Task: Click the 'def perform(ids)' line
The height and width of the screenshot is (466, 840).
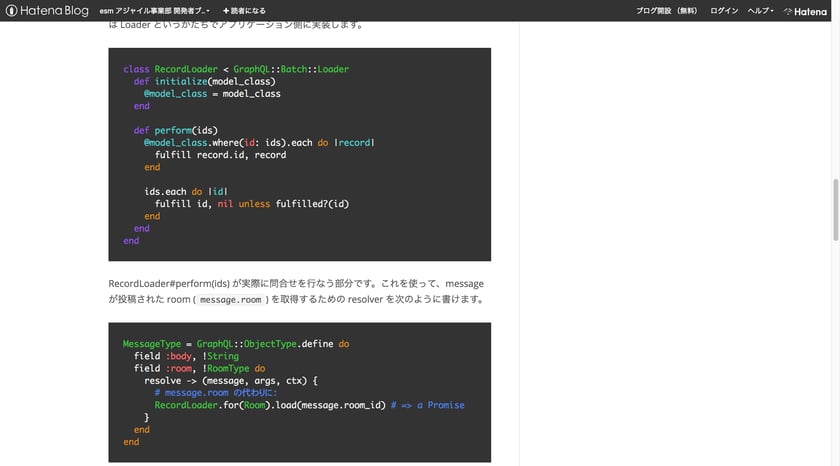Action: [x=176, y=130]
